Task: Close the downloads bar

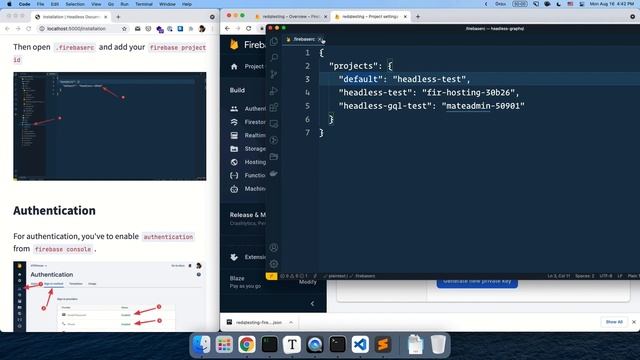Action: tap(634, 322)
